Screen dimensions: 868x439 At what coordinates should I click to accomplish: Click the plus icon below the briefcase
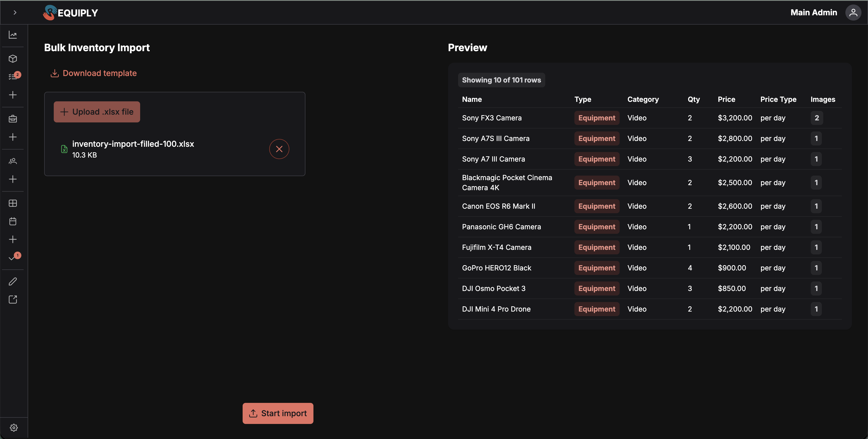pos(13,137)
